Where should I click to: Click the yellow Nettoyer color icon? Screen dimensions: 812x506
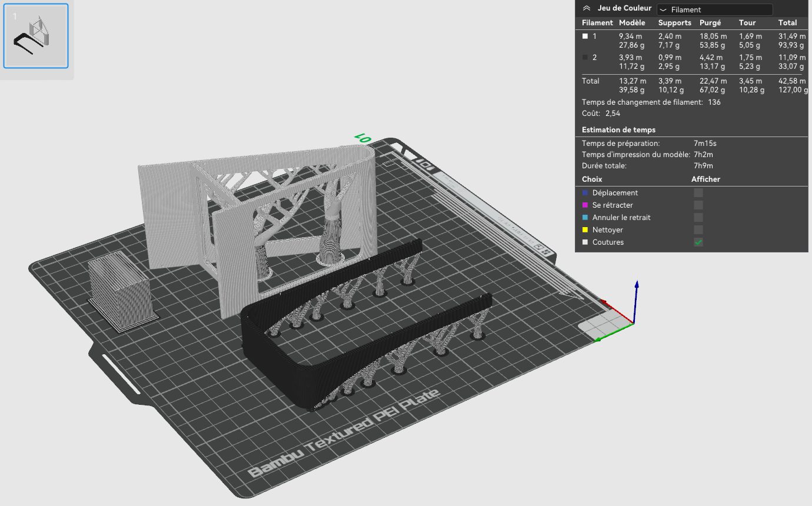point(585,230)
